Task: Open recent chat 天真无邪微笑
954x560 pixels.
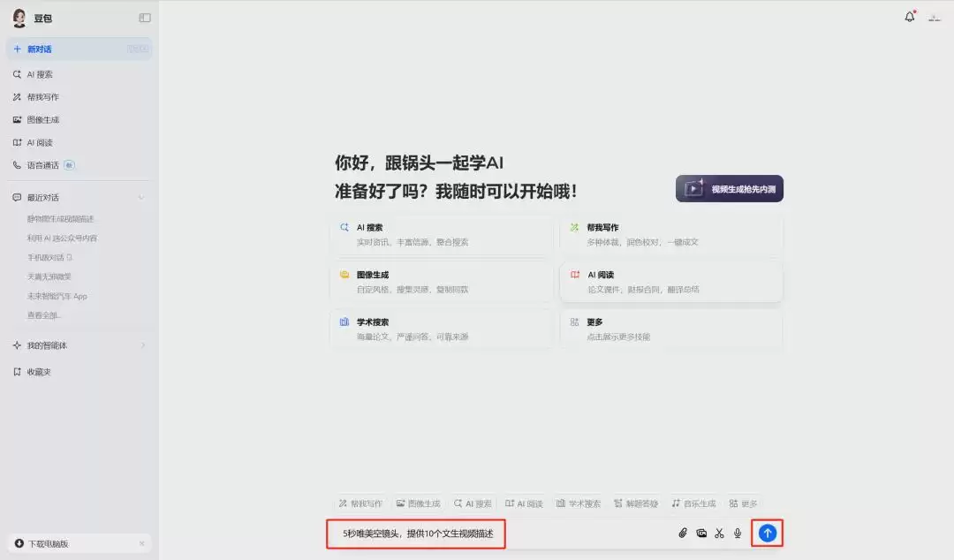Action: [49, 277]
